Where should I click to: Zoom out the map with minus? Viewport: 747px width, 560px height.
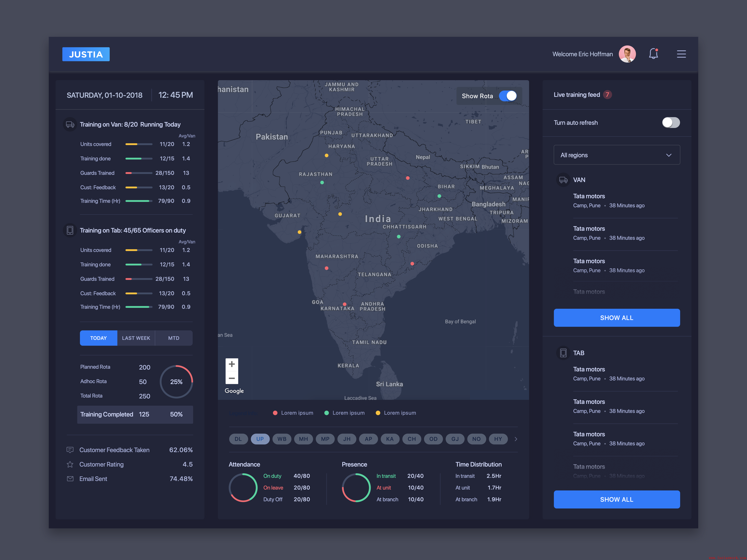(x=232, y=378)
